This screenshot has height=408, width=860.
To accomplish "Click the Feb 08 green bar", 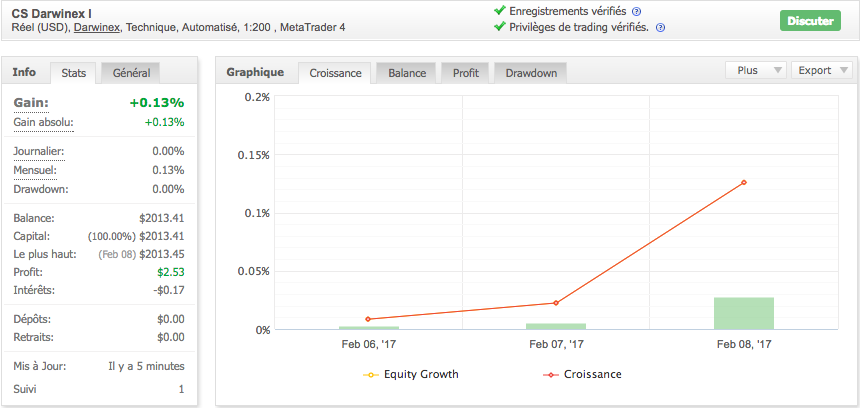I will [x=744, y=313].
